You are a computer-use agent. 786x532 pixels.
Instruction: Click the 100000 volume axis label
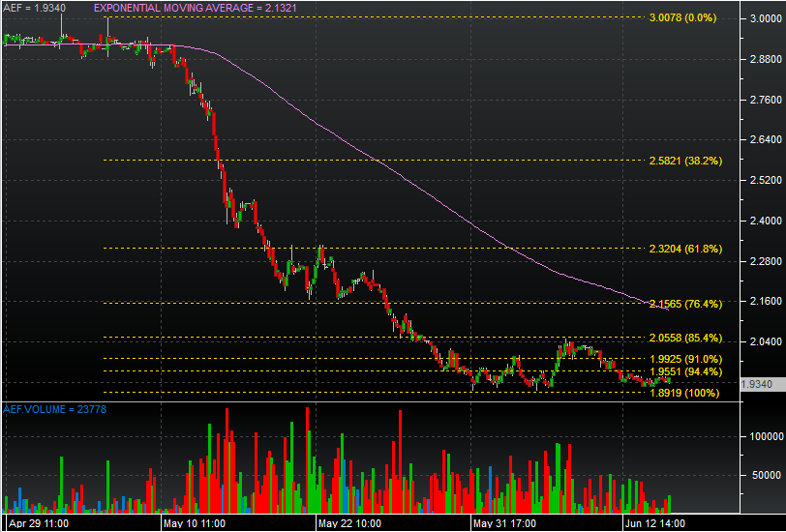pos(759,436)
